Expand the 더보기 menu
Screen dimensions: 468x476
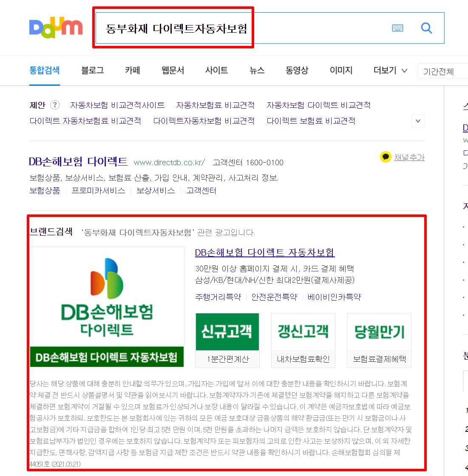tap(390, 70)
